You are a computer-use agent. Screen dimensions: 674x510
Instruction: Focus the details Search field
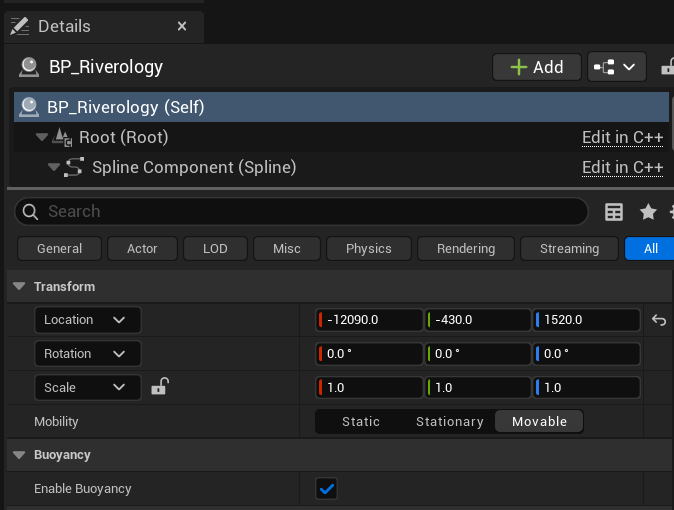click(301, 211)
